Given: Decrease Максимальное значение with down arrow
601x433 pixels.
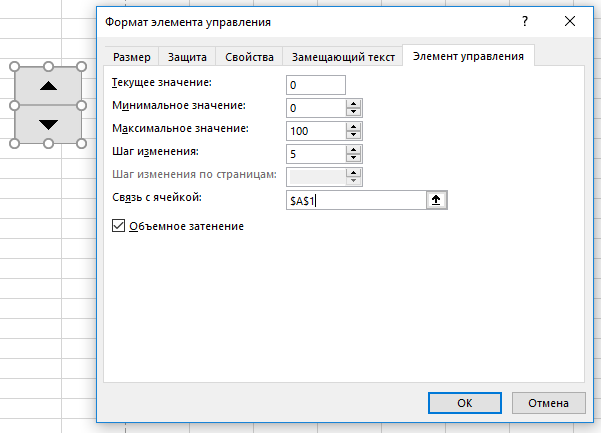Looking at the screenshot, I should 353,135.
